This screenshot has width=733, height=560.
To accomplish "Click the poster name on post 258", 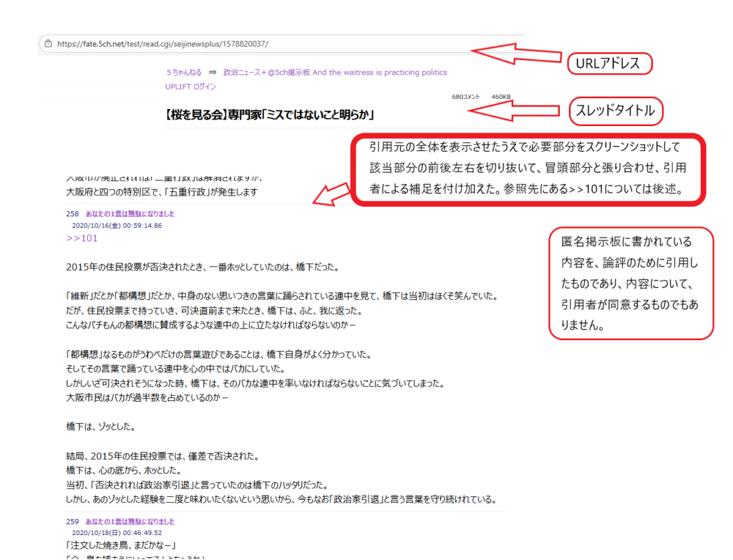I will tap(130, 214).
